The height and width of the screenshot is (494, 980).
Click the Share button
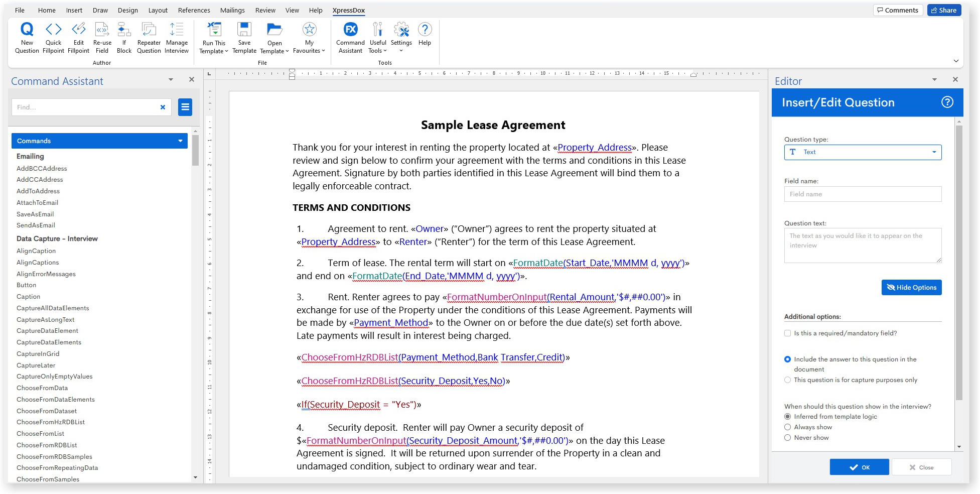pos(944,10)
